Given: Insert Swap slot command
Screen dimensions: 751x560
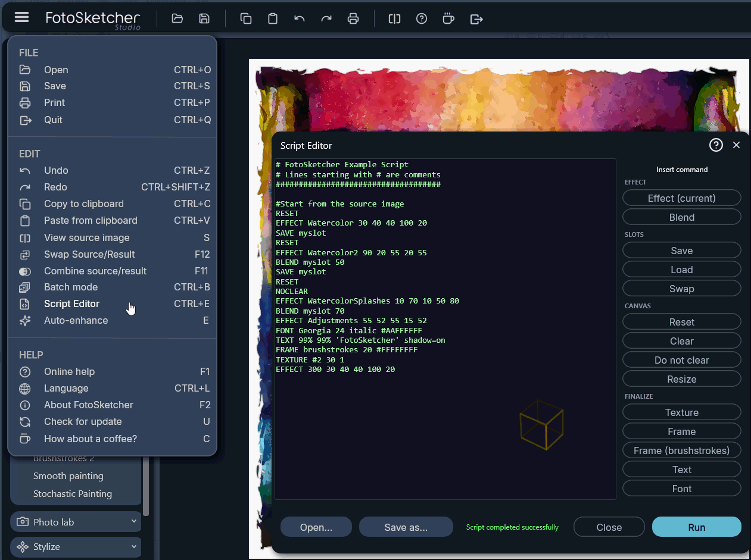Looking at the screenshot, I should [681, 289].
